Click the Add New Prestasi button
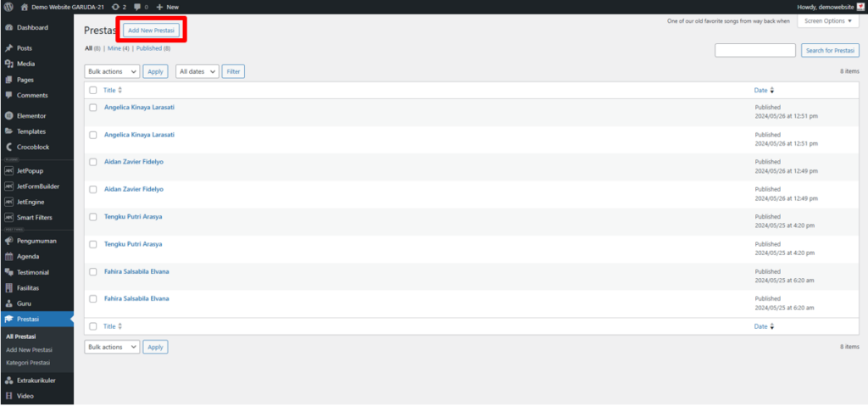This screenshot has height=406, width=868. point(151,31)
